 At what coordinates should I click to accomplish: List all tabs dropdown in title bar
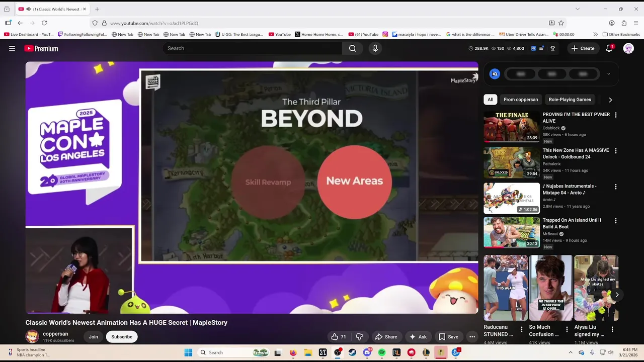[577, 9]
